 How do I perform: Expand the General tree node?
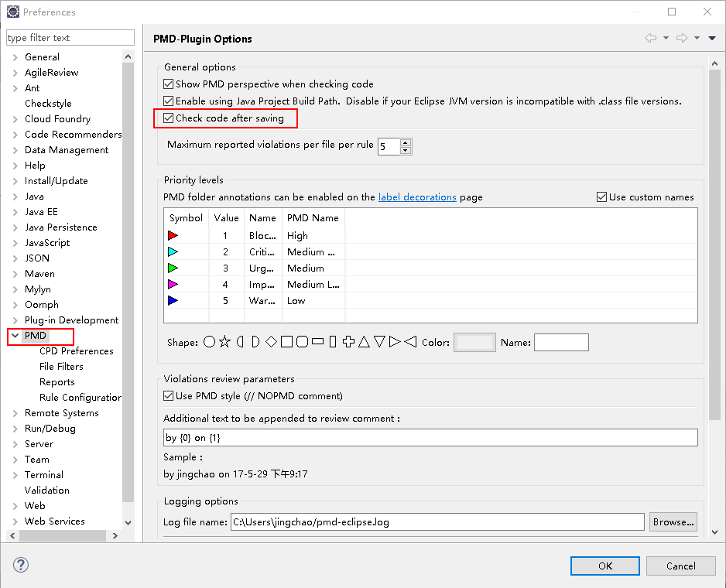coord(15,57)
